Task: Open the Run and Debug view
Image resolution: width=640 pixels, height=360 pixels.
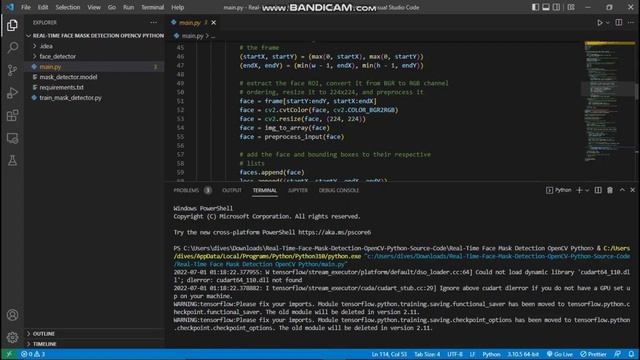Action: [x=12, y=93]
